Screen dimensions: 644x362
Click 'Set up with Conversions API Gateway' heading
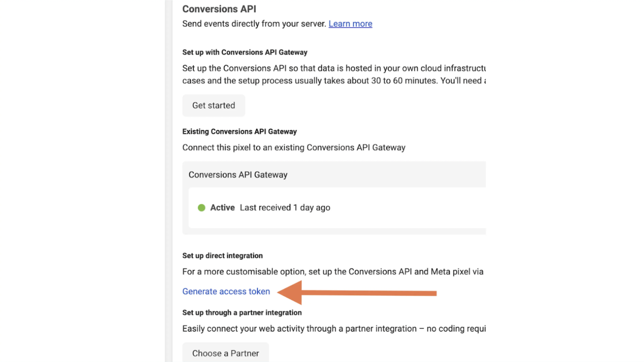click(245, 52)
